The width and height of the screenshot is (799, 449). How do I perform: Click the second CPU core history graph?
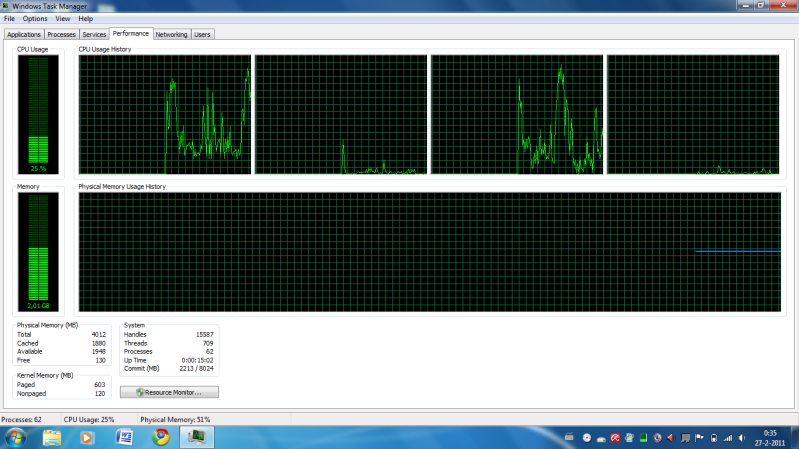341,115
